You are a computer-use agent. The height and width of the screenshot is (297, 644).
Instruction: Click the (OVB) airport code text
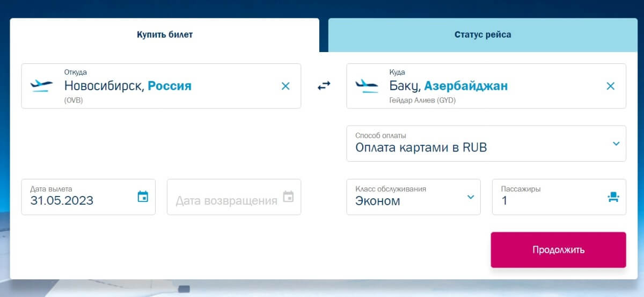click(x=74, y=100)
